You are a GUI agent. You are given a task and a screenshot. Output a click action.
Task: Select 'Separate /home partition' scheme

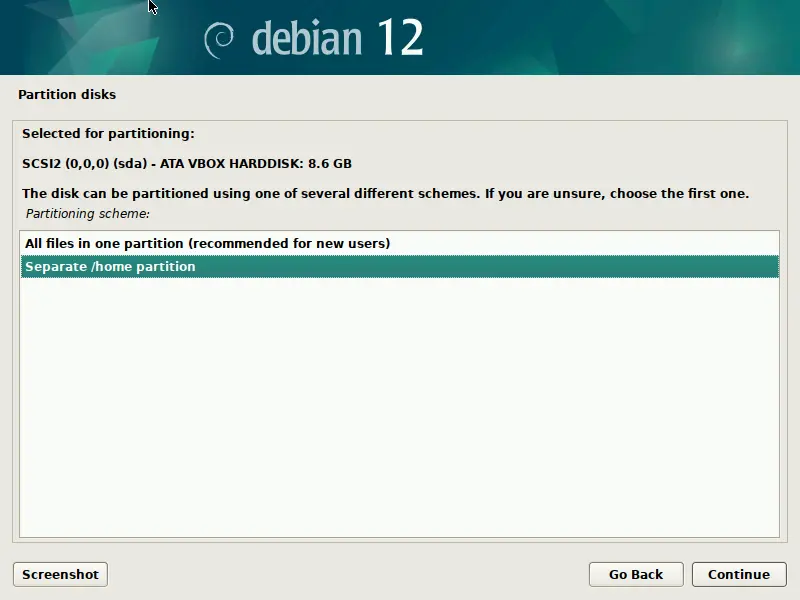(110, 267)
